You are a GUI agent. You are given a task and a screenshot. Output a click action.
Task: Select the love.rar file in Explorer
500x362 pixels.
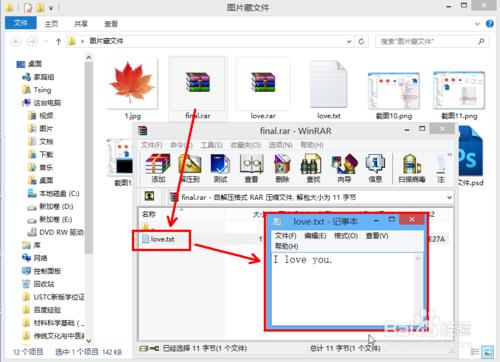(263, 88)
